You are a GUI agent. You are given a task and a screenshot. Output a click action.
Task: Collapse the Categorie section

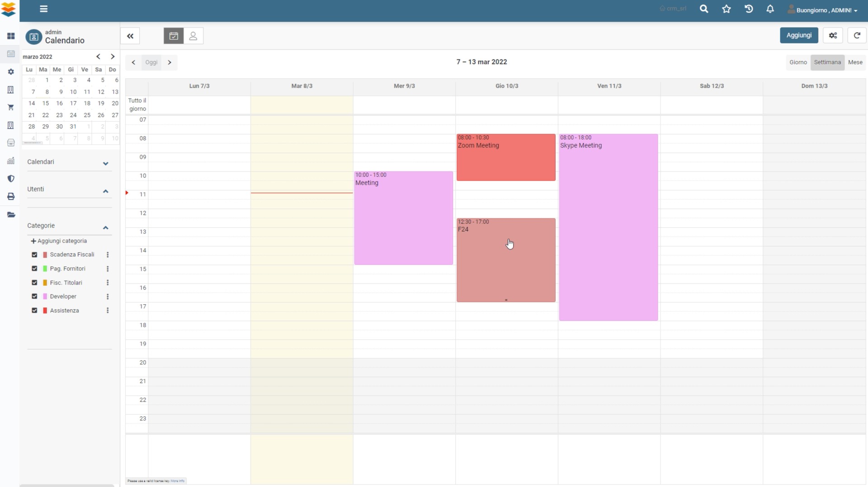tap(105, 227)
